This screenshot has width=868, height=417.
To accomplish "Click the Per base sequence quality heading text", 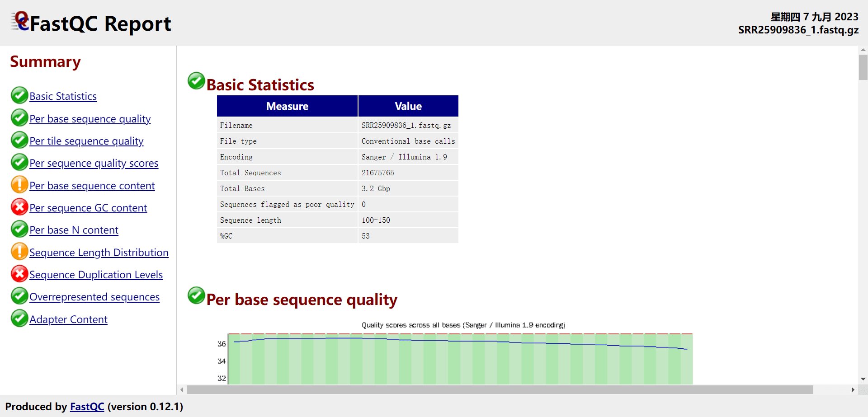I will coord(302,300).
